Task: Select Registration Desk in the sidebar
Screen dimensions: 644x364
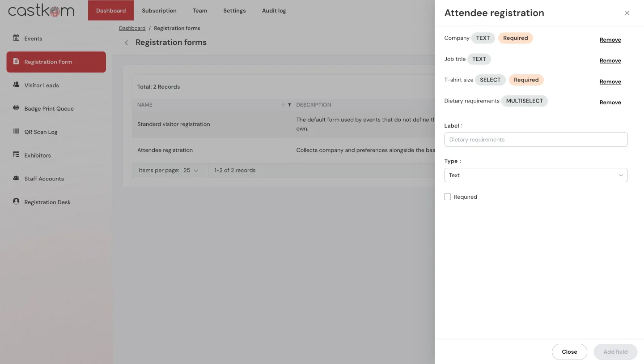Action: (56, 202)
